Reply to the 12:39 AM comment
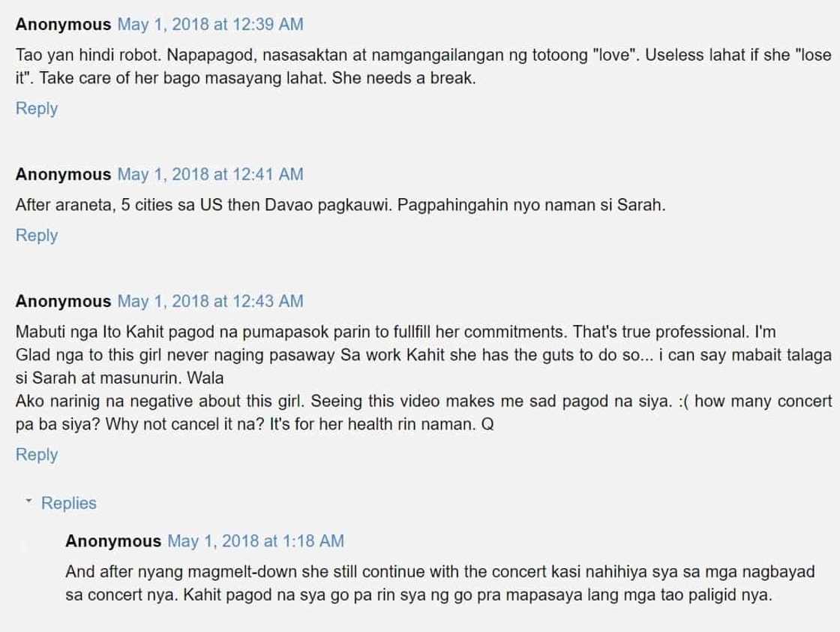 (37, 109)
